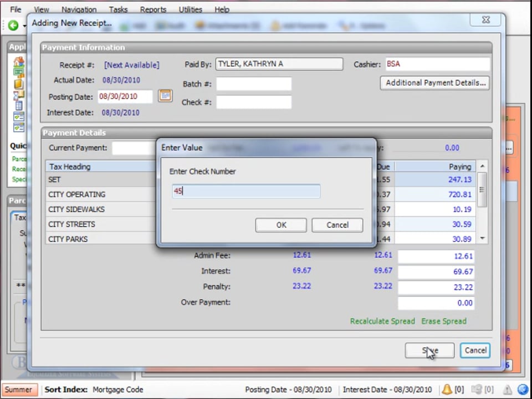Image resolution: width=532 pixels, height=399 pixels.
Task: Open the Posting Date calendar picker
Action: pyautogui.click(x=165, y=96)
